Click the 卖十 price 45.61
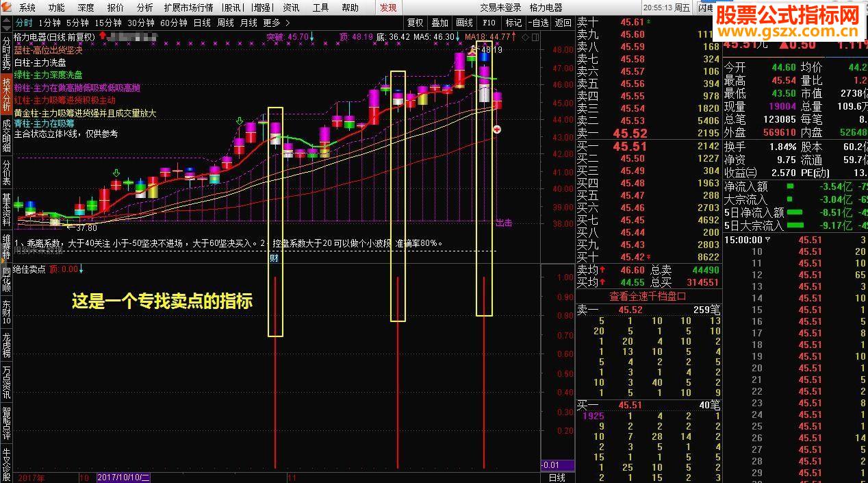The height and width of the screenshot is (483, 868). pos(633,22)
